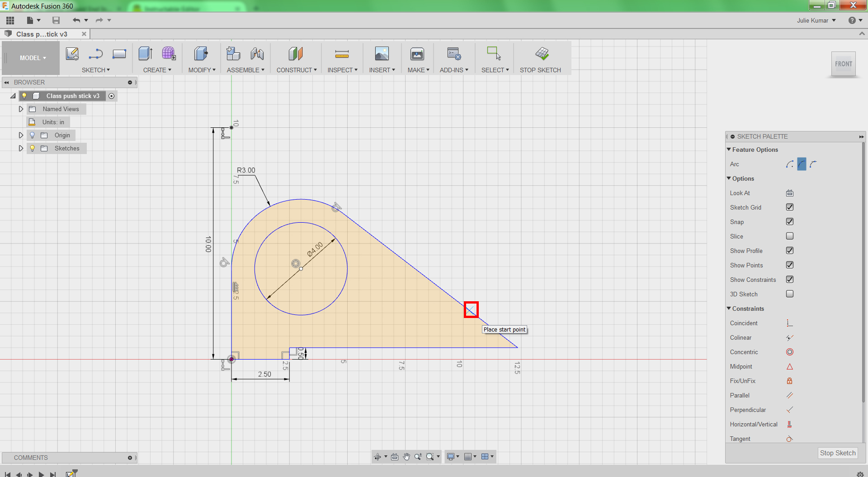Click the Press Pull modify icon

pyautogui.click(x=201, y=54)
